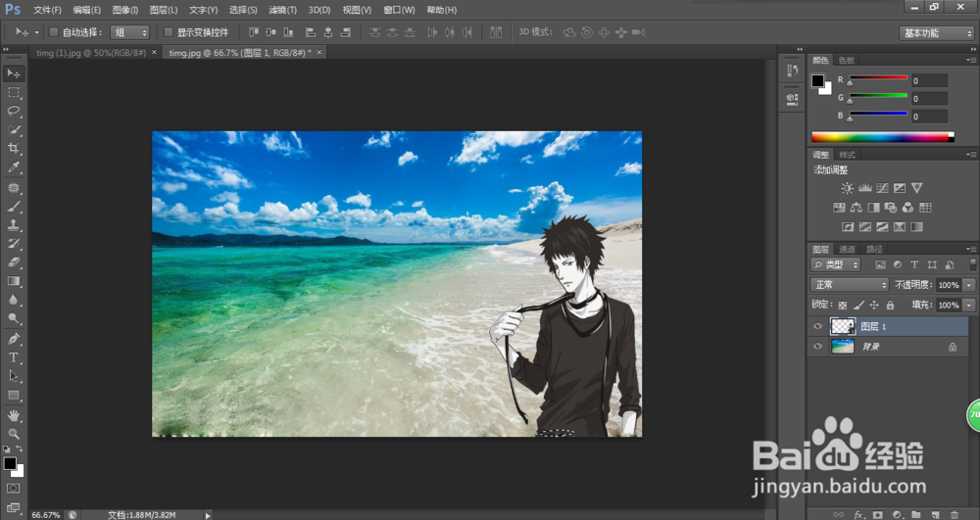
Task: Select the Zoom tool
Action: (13, 434)
